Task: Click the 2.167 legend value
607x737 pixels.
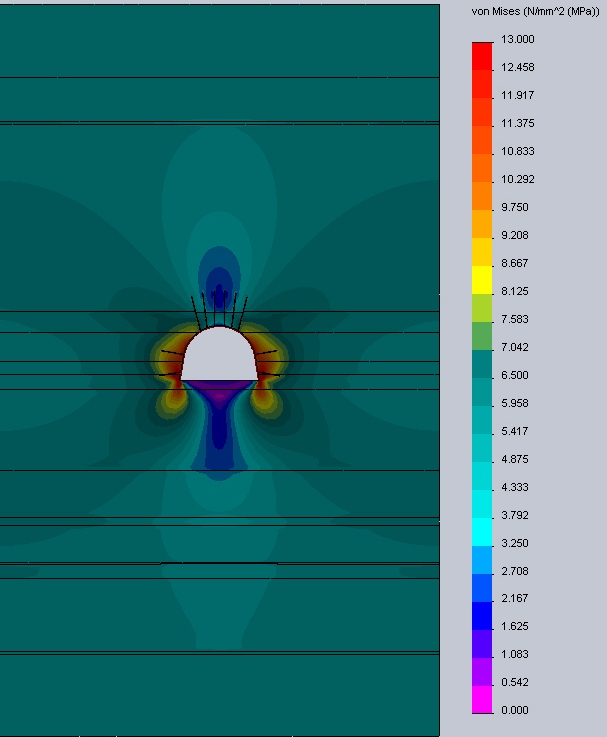Action: 515,598
